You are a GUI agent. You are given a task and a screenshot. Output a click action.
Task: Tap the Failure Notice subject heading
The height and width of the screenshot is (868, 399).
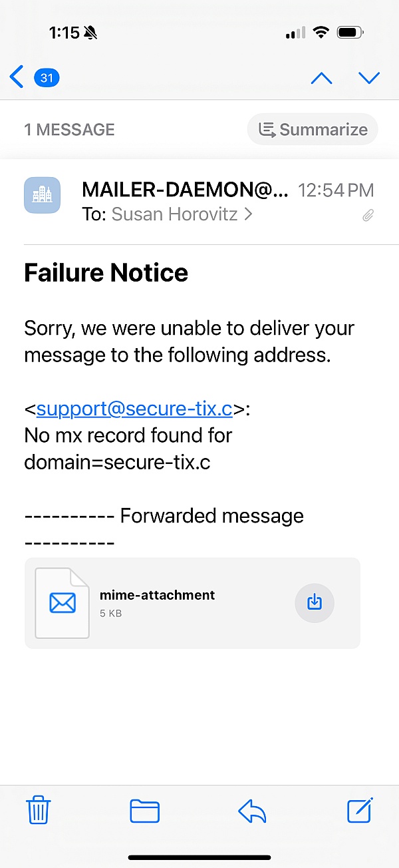106,273
